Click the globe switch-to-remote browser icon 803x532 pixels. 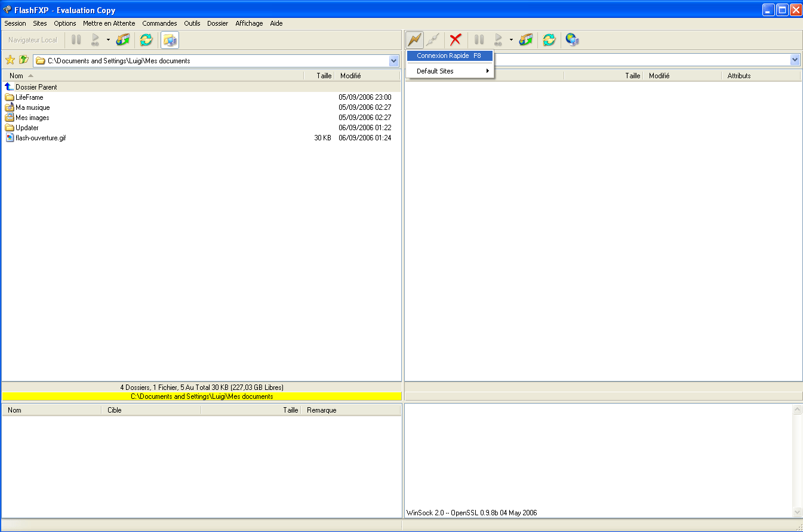coord(572,40)
